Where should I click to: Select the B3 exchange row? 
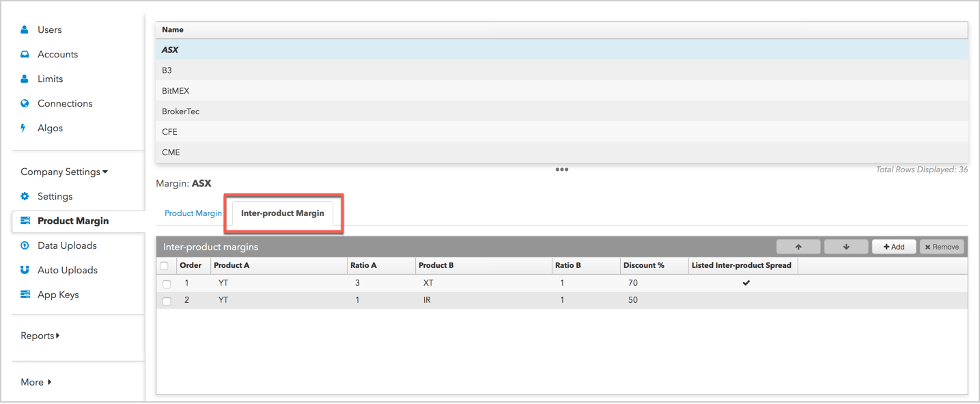click(562, 70)
